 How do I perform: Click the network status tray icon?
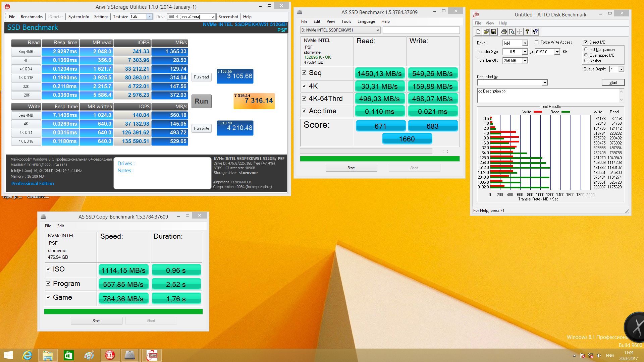[591, 356]
